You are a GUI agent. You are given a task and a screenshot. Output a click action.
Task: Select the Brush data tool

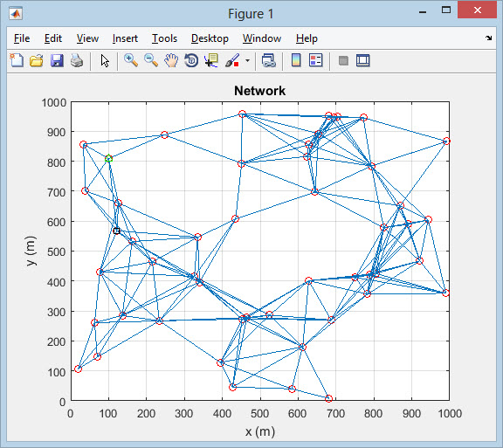click(x=232, y=60)
